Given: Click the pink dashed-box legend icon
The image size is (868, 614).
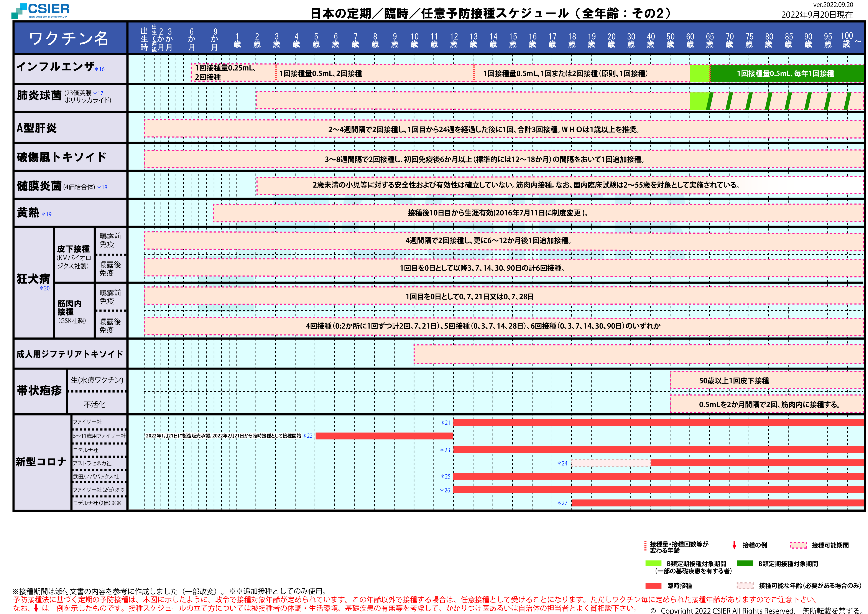Looking at the screenshot, I should 798,545.
